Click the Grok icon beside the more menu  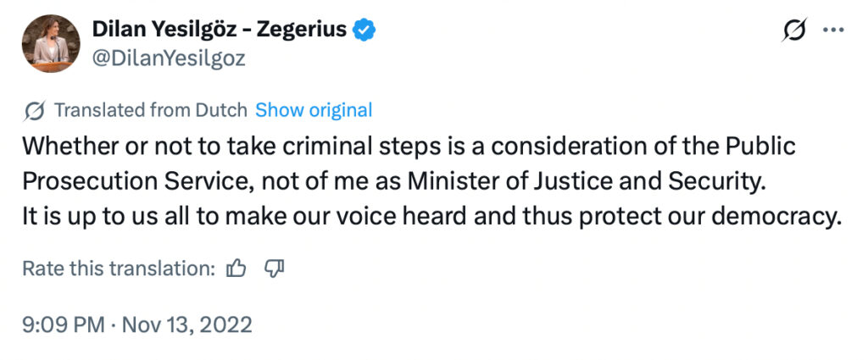pos(794,30)
